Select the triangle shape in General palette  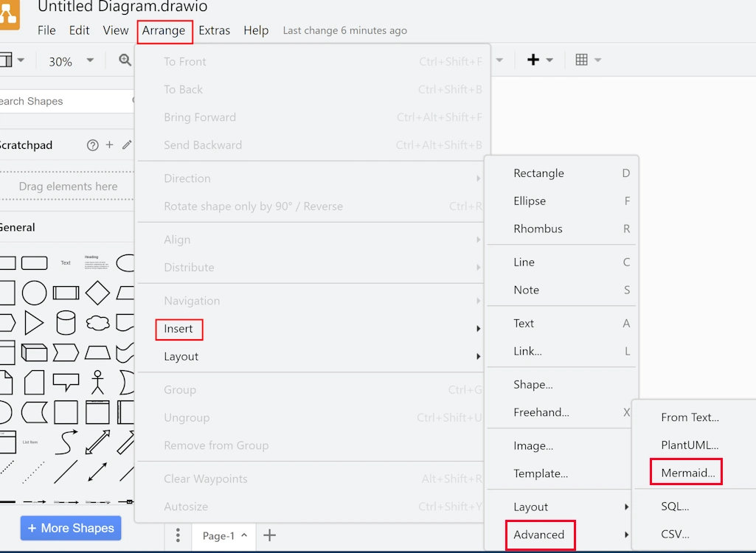(x=34, y=322)
